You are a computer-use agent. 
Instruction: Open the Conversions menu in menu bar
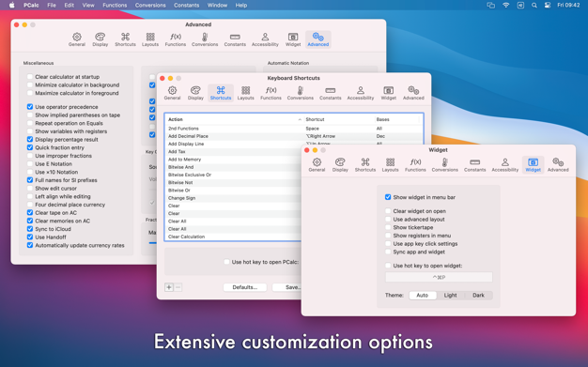[150, 6]
